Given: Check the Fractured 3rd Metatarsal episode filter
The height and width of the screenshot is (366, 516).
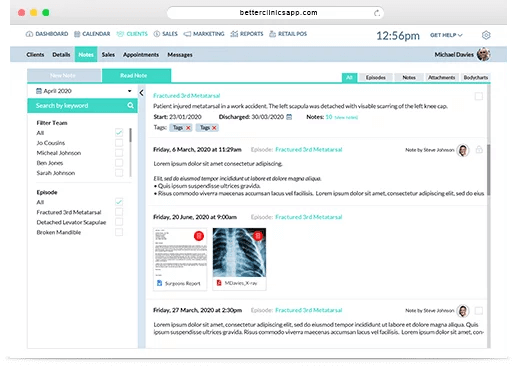Looking at the screenshot, I should coord(119,212).
